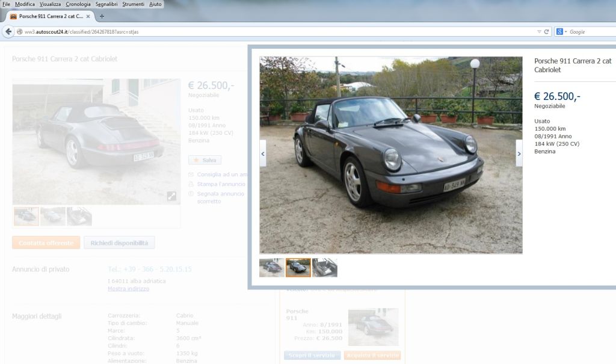Click the '08/1991 Anno' text in overlay
The width and height of the screenshot is (616, 364).
(553, 136)
